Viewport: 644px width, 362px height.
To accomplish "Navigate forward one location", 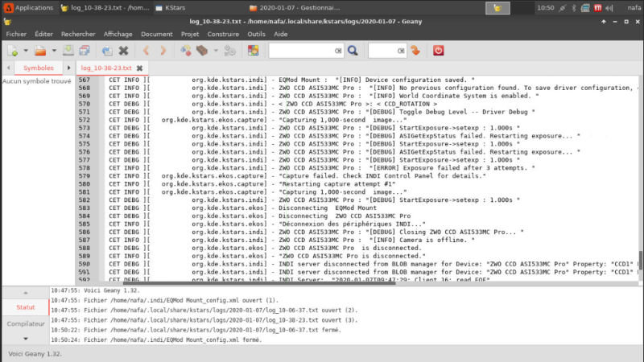I will point(163,51).
